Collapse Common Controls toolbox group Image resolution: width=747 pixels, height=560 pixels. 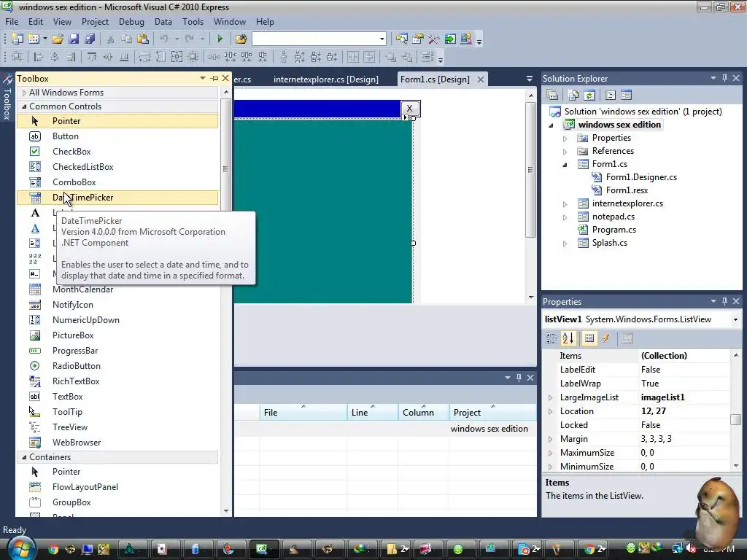pyautogui.click(x=24, y=106)
